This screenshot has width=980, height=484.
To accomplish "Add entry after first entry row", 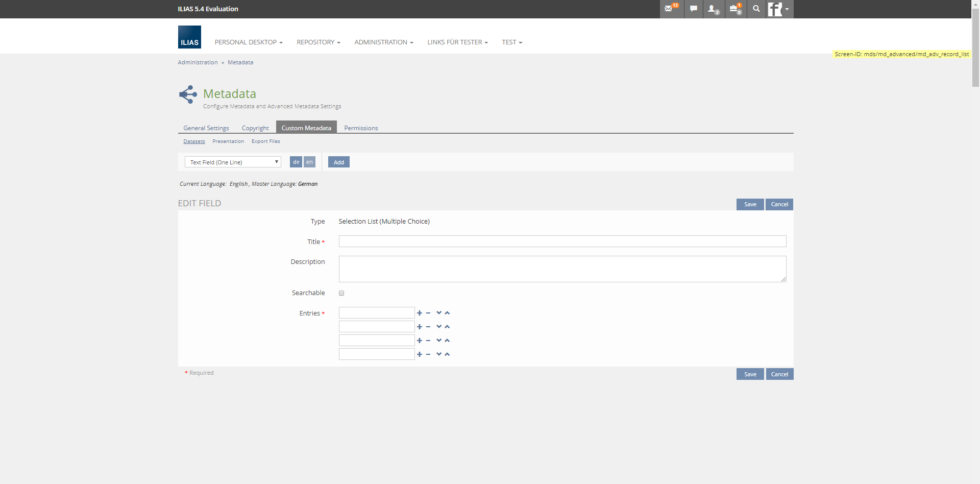I will coord(420,313).
